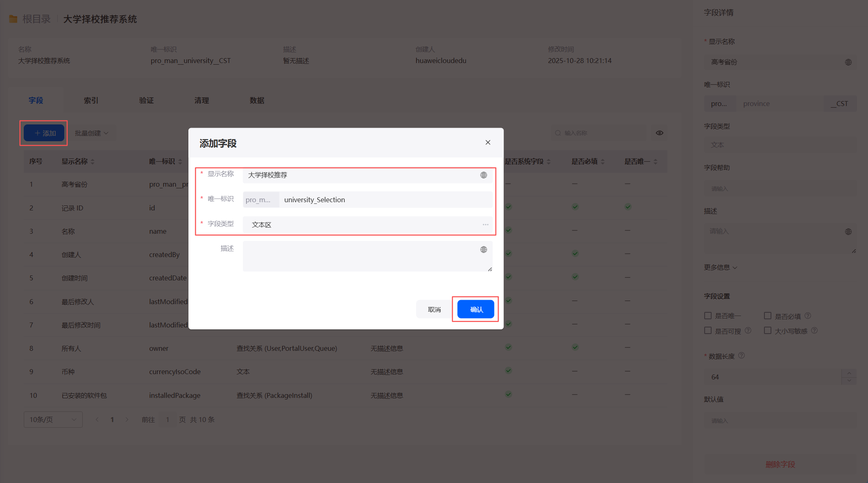868x483 pixels.
Task: Check the 是否必填 checkbox
Action: pos(768,316)
